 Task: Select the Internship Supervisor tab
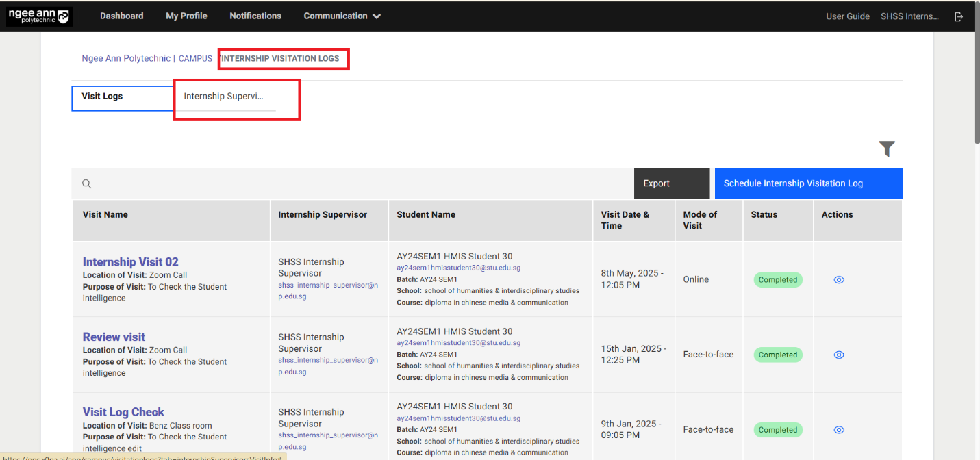[224, 97]
